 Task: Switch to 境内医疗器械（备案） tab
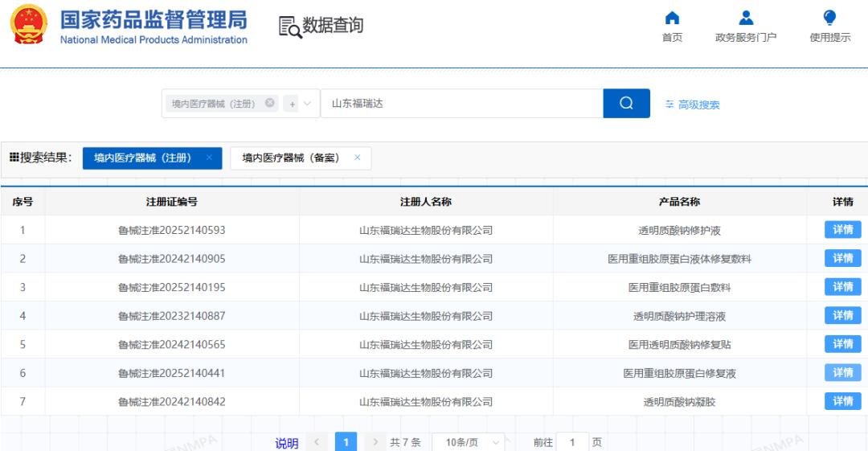click(x=291, y=158)
